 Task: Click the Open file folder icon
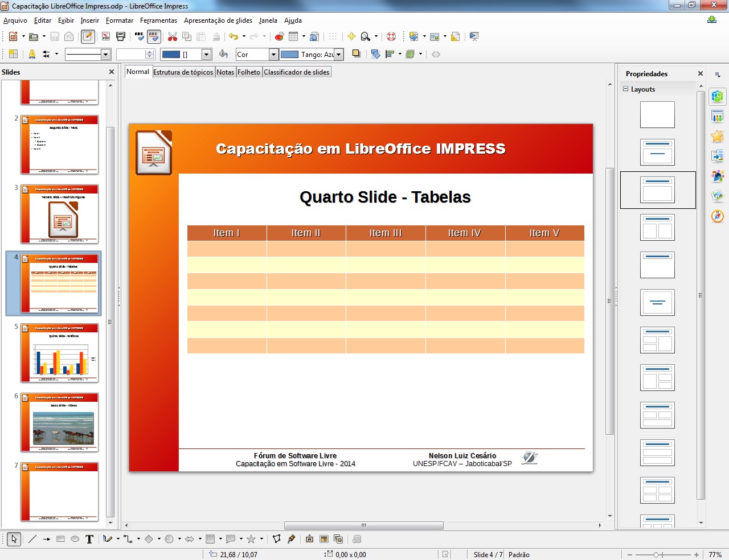click(x=34, y=36)
